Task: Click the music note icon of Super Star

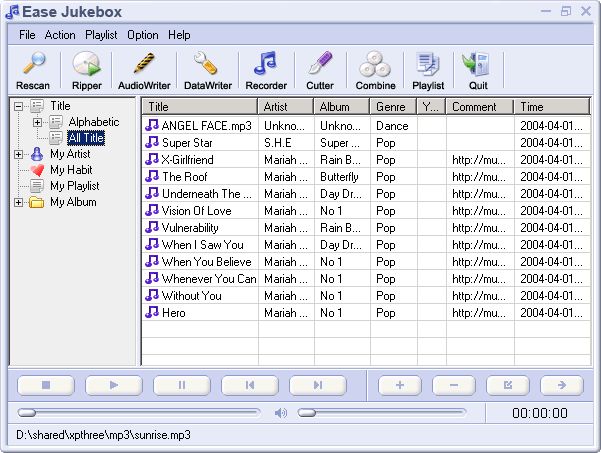Action: coord(152,142)
